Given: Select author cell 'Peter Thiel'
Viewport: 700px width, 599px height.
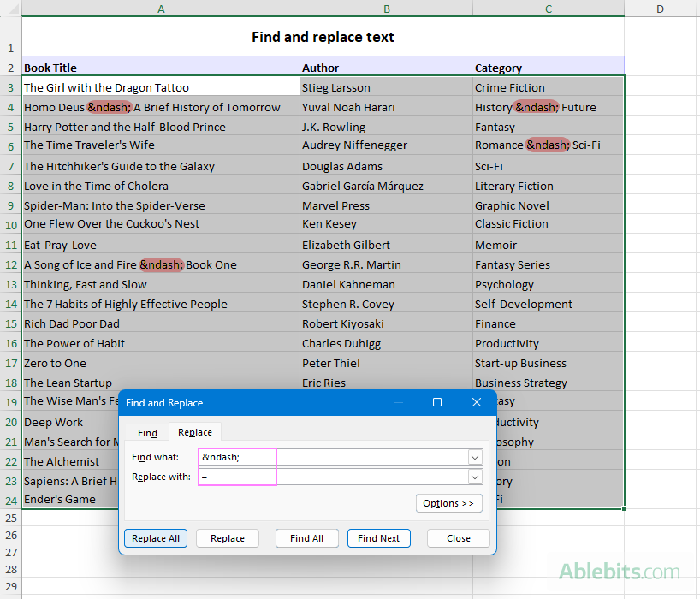Looking at the screenshot, I should [x=387, y=363].
